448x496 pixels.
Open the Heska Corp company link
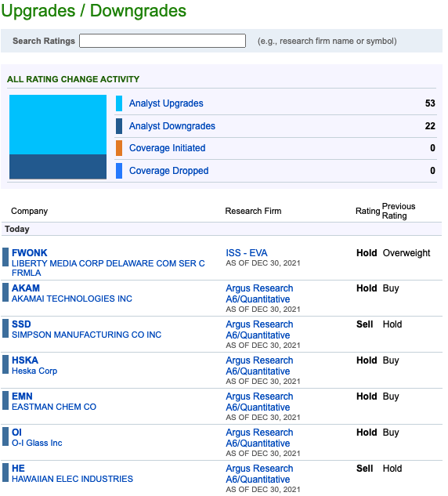(34, 371)
